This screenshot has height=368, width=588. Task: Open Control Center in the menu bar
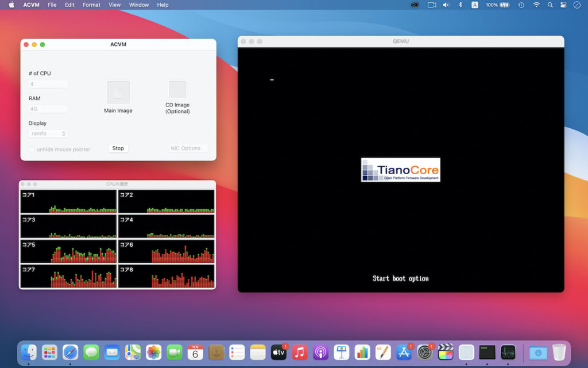pos(564,5)
